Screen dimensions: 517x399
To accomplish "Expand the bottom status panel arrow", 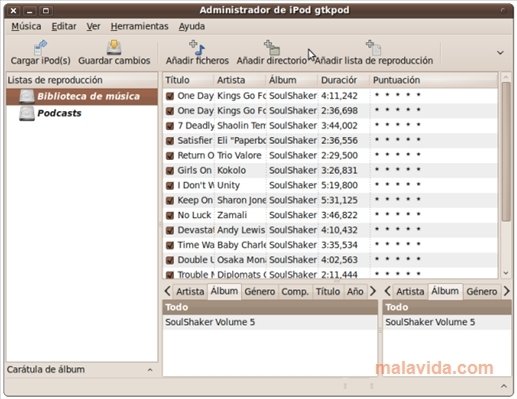I will pyautogui.click(x=504, y=386).
